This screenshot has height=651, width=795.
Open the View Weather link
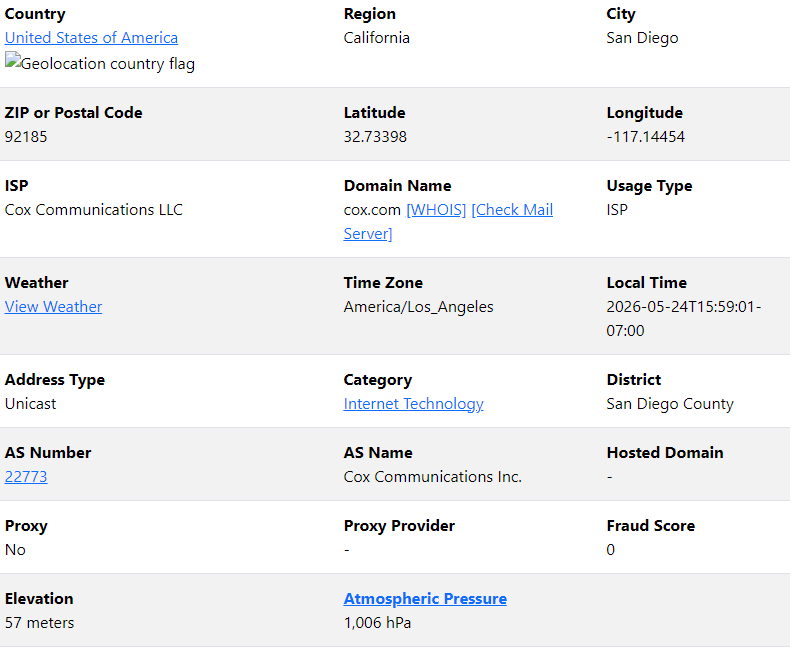(53, 307)
